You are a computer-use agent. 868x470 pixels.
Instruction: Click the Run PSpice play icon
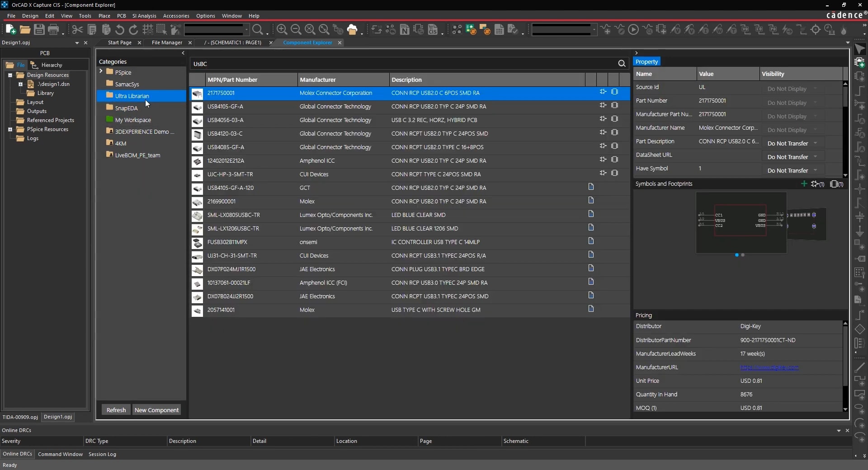pos(633,30)
